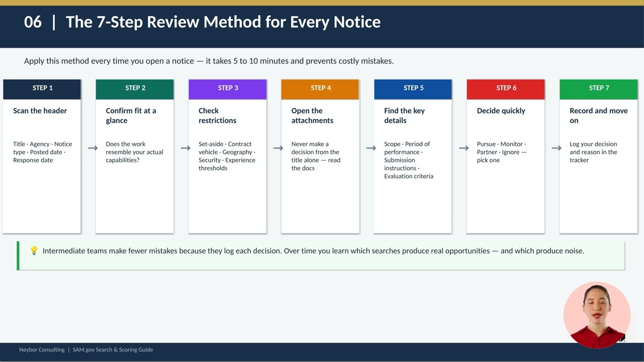This screenshot has height=362, width=644.
Task: Click the STEP 3 purple header
Action: [227, 88]
